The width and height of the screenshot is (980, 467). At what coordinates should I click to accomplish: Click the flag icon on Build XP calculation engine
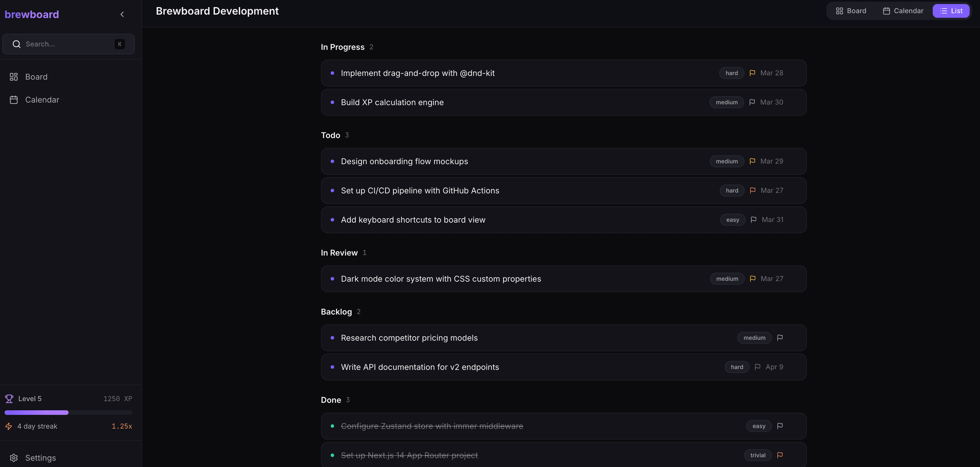(752, 102)
